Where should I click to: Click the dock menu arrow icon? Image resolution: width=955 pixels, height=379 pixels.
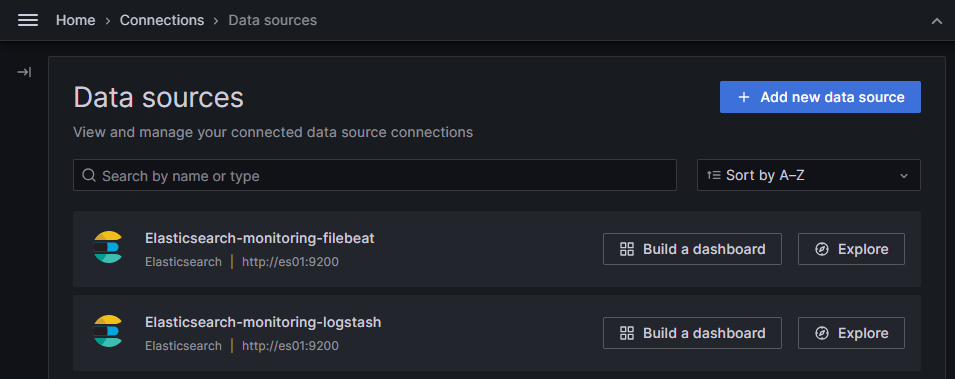tap(24, 73)
